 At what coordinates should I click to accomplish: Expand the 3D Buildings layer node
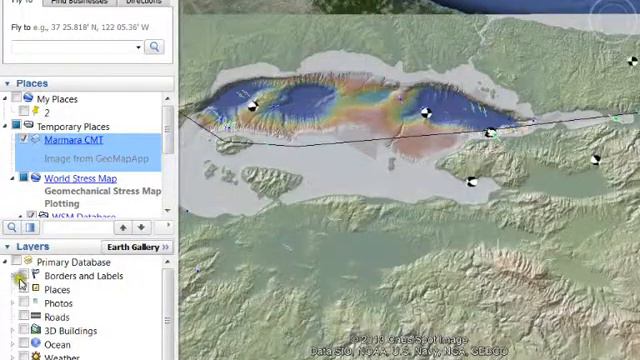[x=12, y=330]
